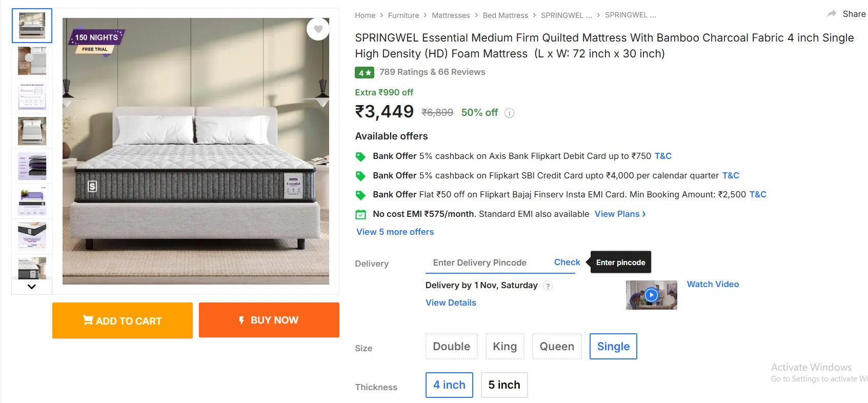Select King size option
The width and height of the screenshot is (868, 403).
(504, 347)
